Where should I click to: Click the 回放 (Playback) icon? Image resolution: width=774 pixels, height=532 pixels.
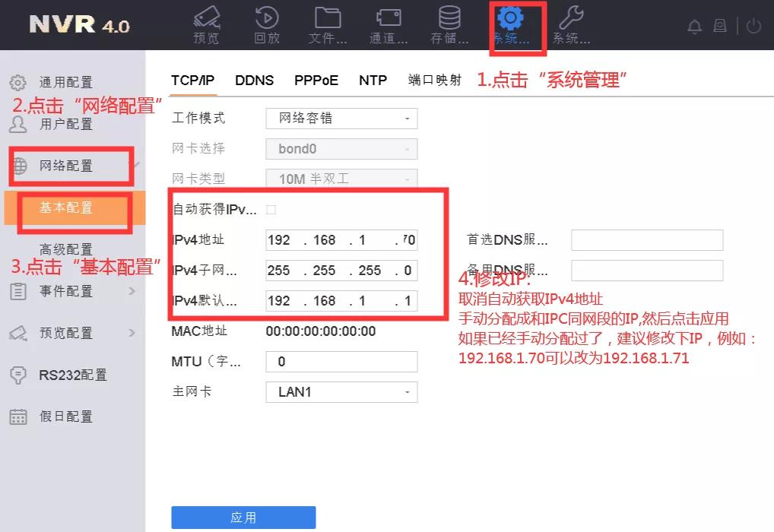coord(266,24)
